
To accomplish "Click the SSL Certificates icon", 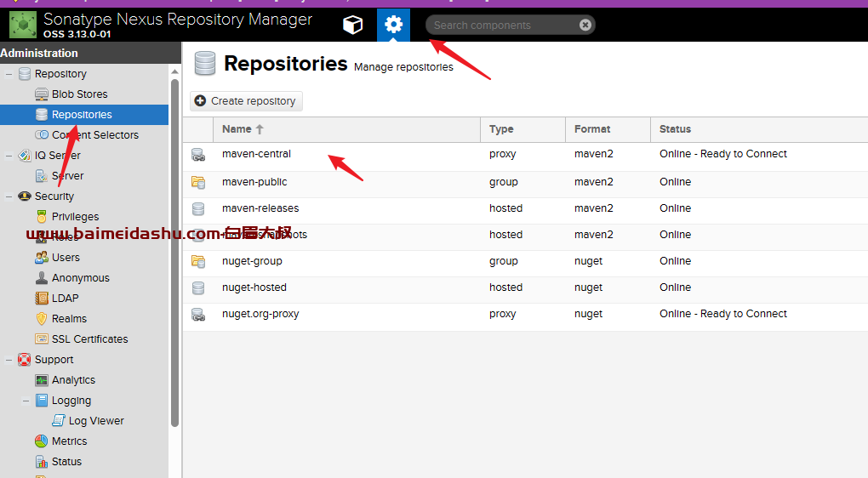I will coord(42,339).
